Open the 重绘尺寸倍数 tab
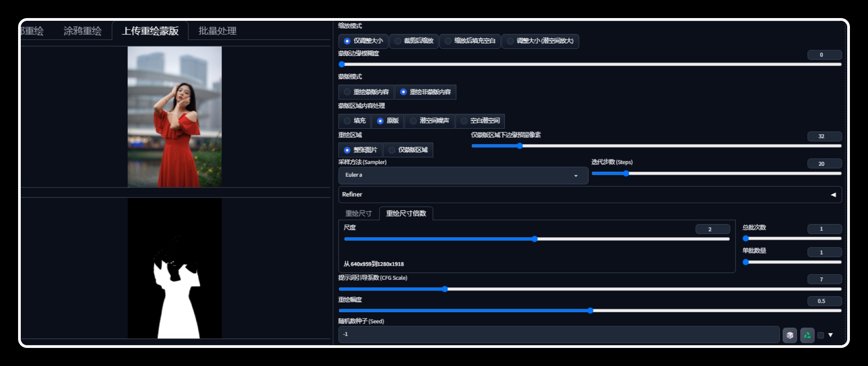Image resolution: width=868 pixels, height=366 pixels. coord(406,213)
